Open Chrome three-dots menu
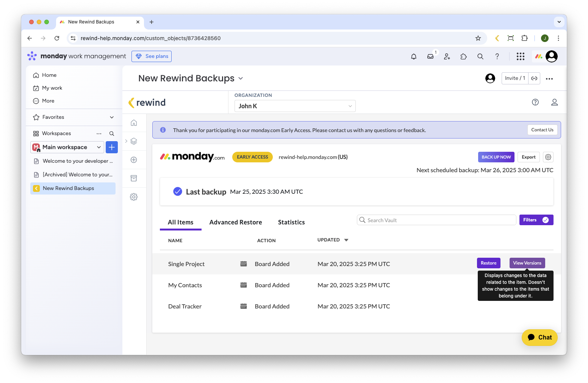The image size is (588, 383). tap(558, 38)
